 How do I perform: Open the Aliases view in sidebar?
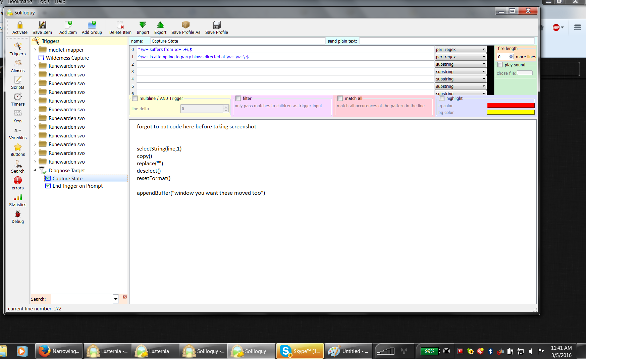pyautogui.click(x=18, y=66)
